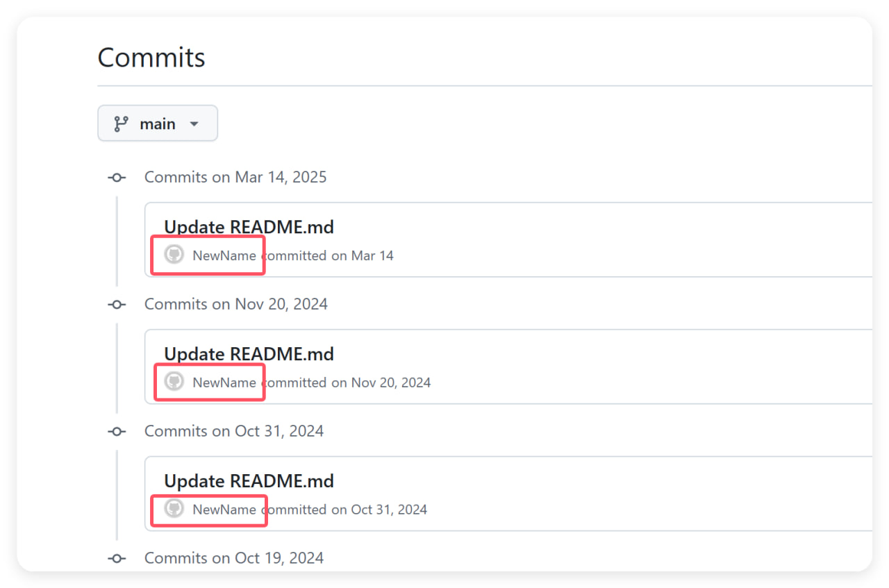This screenshot has width=889, height=588.
Task: Click the author avatar on Nov 20 commit
Action: (174, 381)
